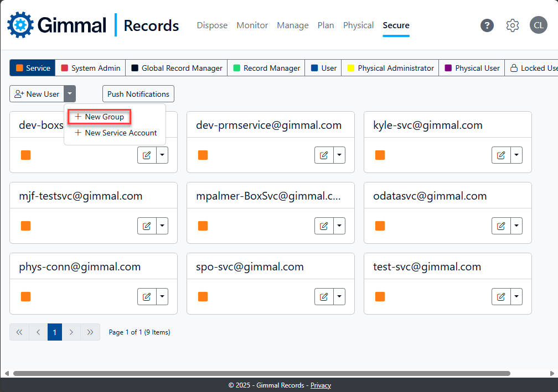
Task: Open the Manage navigation tab
Action: pyautogui.click(x=293, y=25)
